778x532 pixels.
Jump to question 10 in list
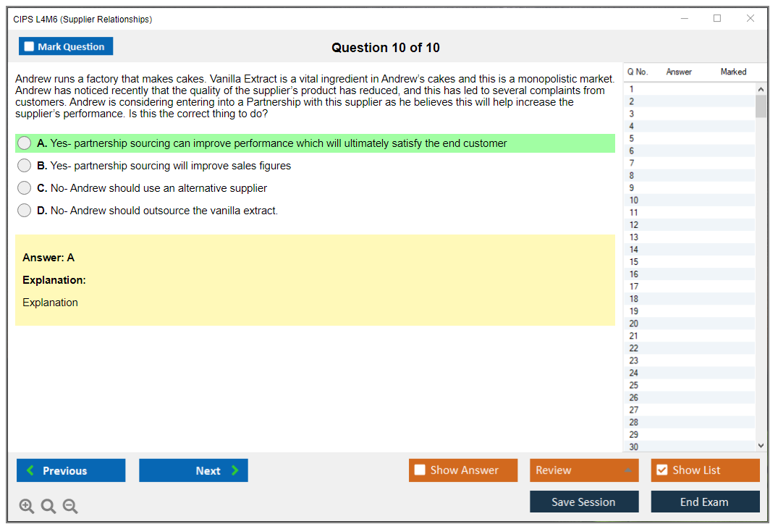tap(634, 200)
